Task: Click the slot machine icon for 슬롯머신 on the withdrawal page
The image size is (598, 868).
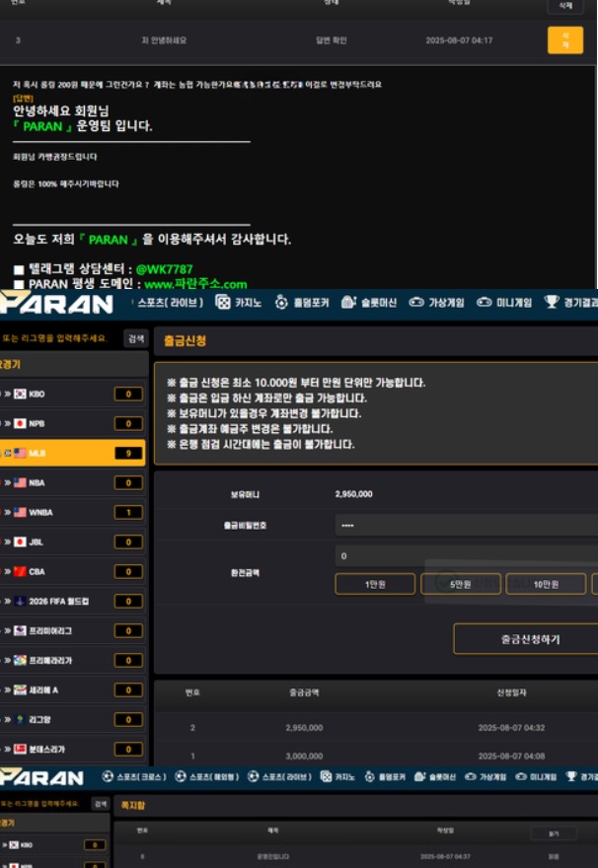Action: click(x=348, y=302)
